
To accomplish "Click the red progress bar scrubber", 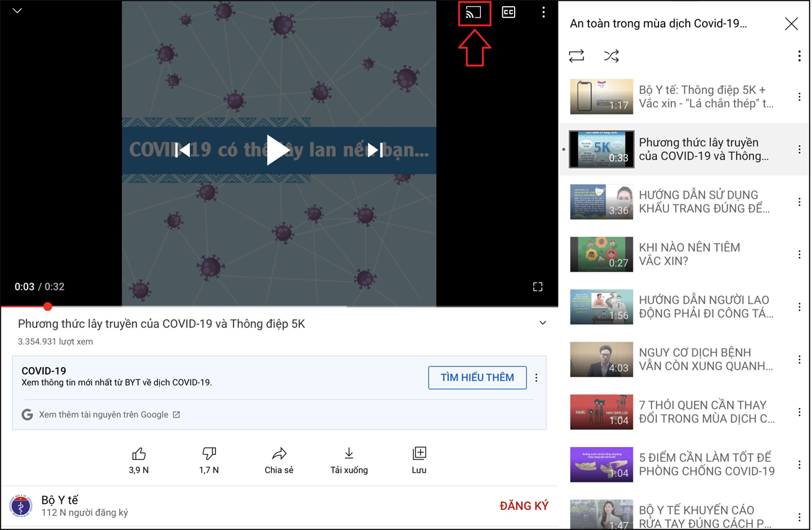I will [x=47, y=306].
